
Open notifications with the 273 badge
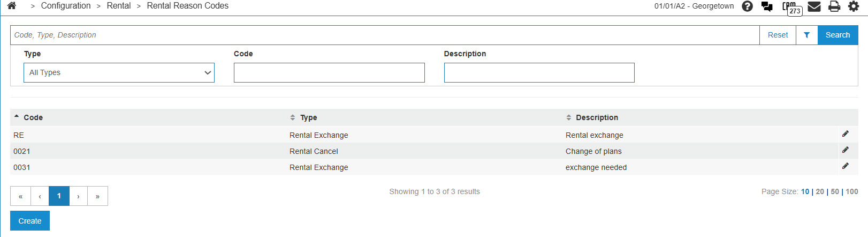coord(791,8)
